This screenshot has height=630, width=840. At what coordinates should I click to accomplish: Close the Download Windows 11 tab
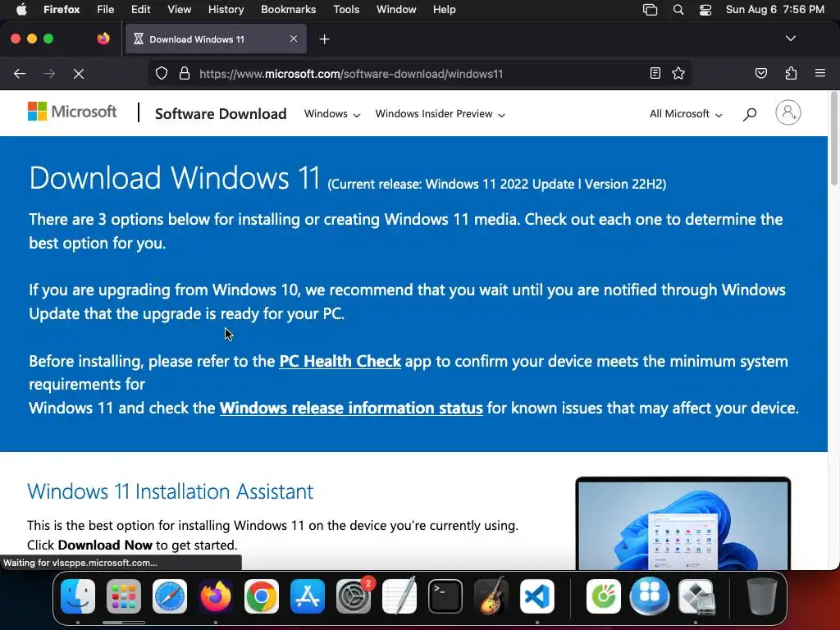click(x=294, y=39)
